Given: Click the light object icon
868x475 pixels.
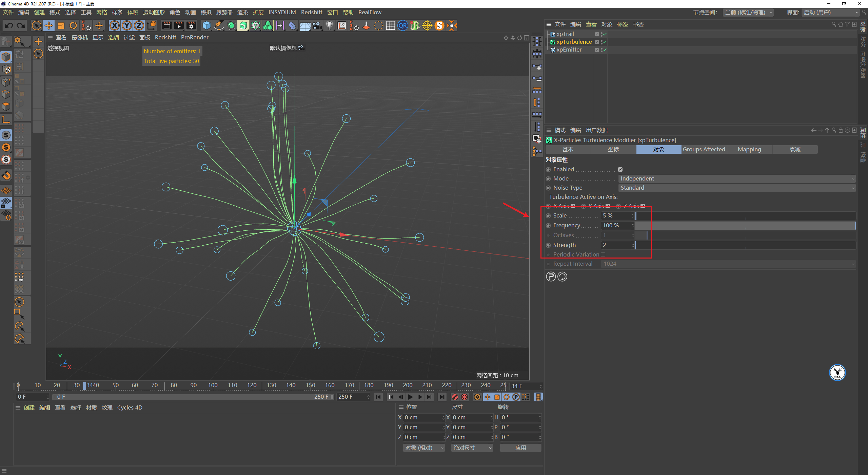Looking at the screenshot, I should 329,25.
